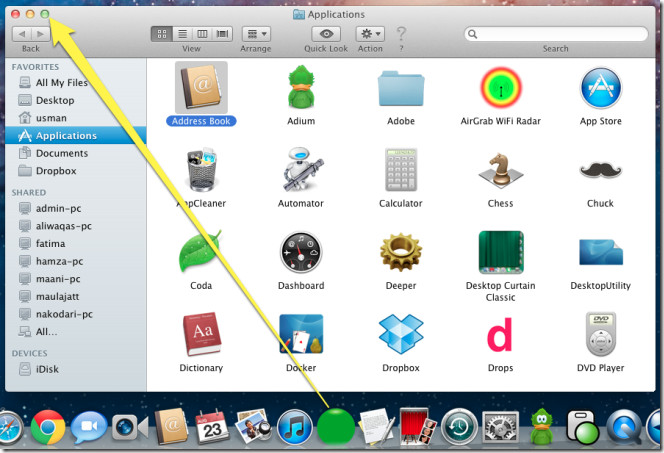Open iChat video bubble in Dock
Image resolution: width=664 pixels, height=453 pixels.
tap(89, 428)
